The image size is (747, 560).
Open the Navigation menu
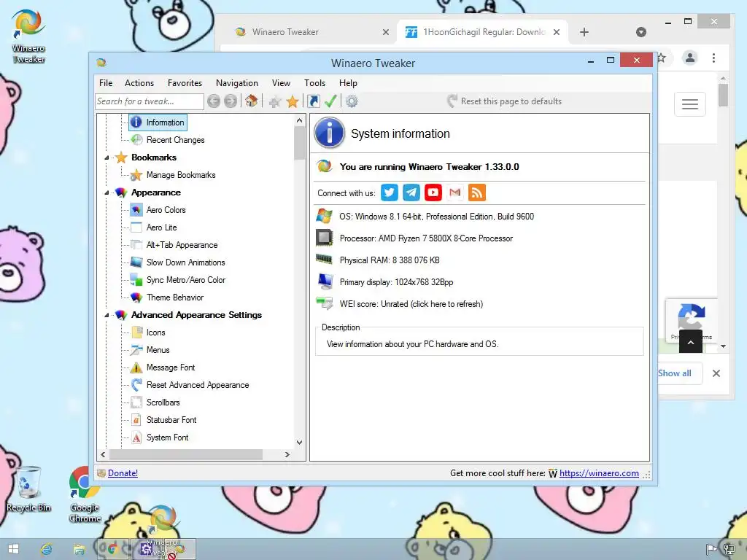click(x=237, y=83)
